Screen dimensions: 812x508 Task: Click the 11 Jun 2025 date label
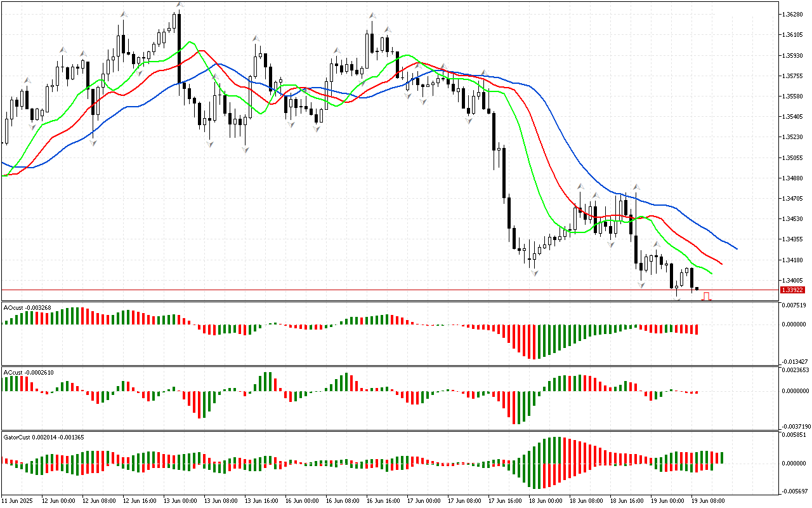[x=17, y=501]
